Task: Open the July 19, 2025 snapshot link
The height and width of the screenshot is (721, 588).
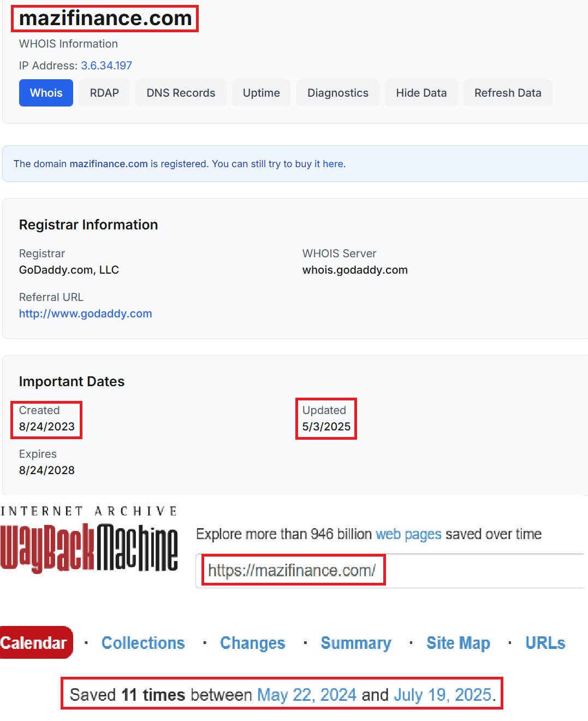Action: click(x=442, y=695)
